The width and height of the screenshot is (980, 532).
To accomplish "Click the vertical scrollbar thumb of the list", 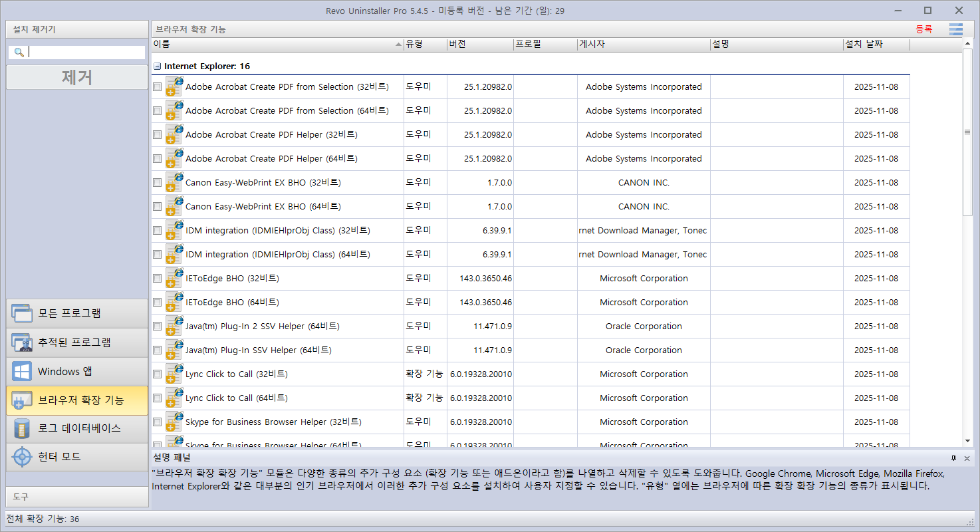I will (967, 132).
